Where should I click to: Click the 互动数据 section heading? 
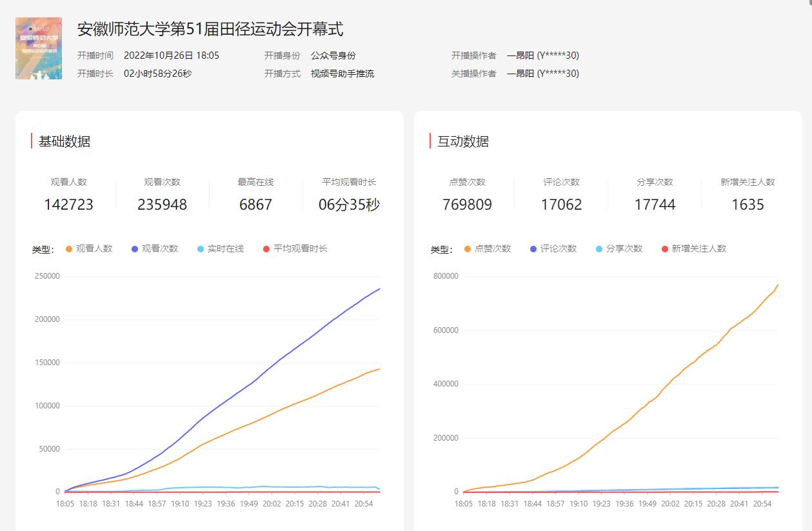[x=463, y=141]
